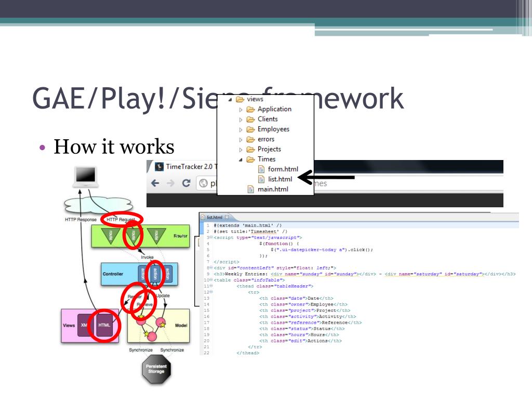
Task: Fold the infoTable block at line 10
Action: tap(211, 280)
